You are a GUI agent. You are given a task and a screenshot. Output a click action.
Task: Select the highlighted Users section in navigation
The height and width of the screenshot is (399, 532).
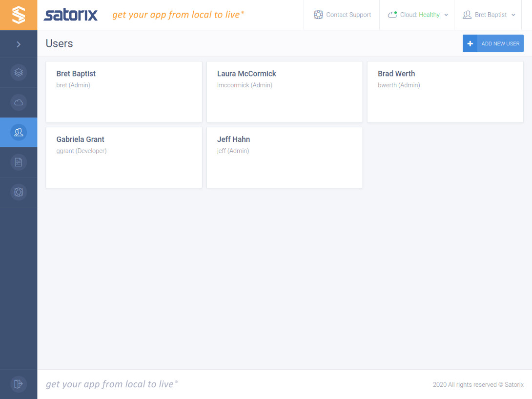coord(19,132)
